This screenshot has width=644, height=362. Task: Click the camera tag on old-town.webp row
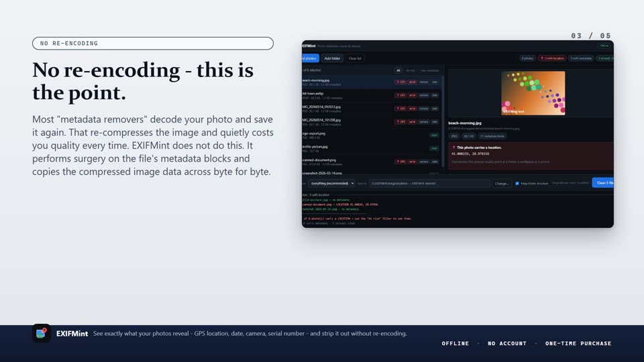tap(424, 95)
